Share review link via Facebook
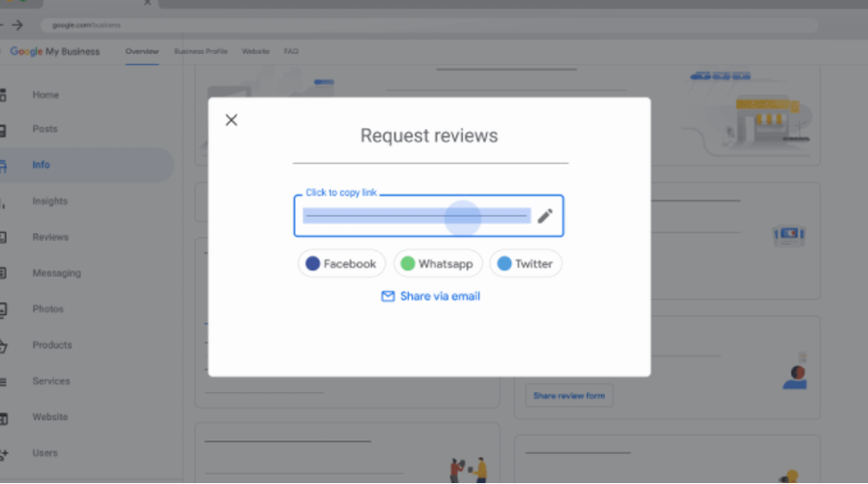Image resolution: width=868 pixels, height=484 pixels. [341, 263]
